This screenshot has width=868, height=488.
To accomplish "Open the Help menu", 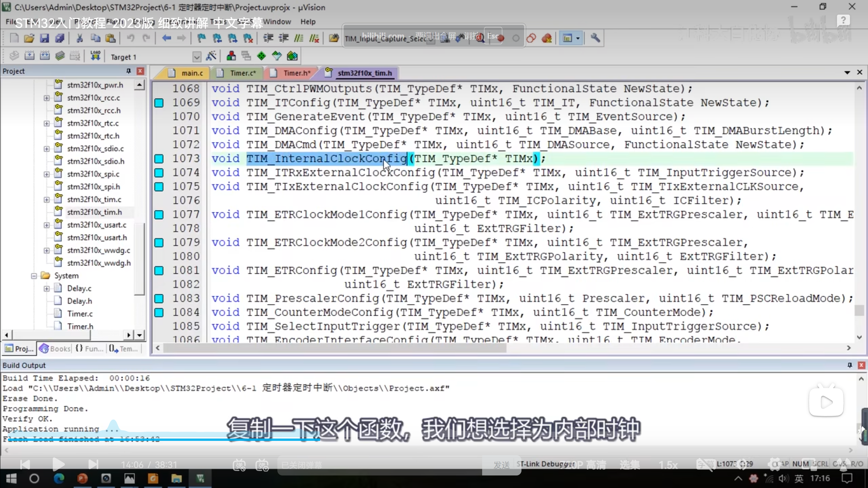I will pos(308,22).
